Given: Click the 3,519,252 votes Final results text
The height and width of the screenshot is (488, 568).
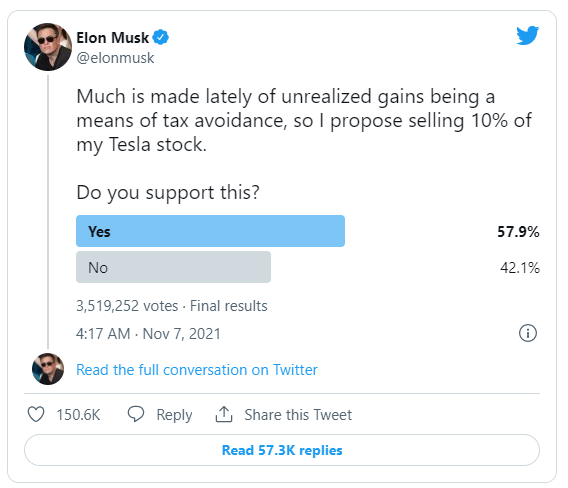Looking at the screenshot, I should [x=172, y=306].
